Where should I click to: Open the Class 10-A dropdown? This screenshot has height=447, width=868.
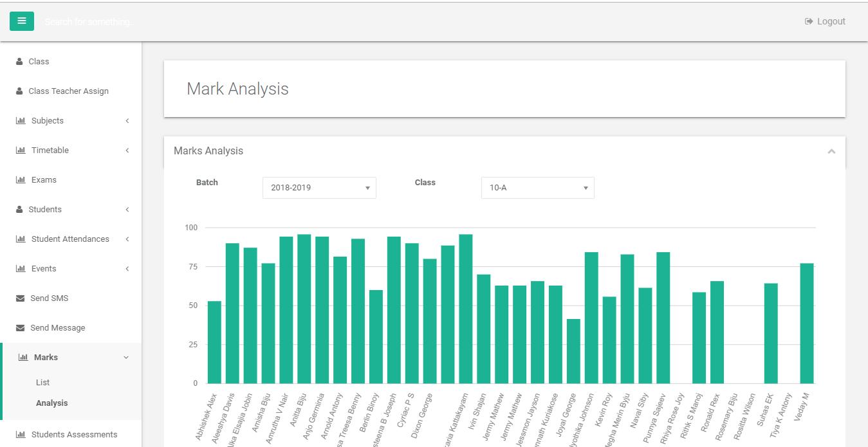pos(538,188)
